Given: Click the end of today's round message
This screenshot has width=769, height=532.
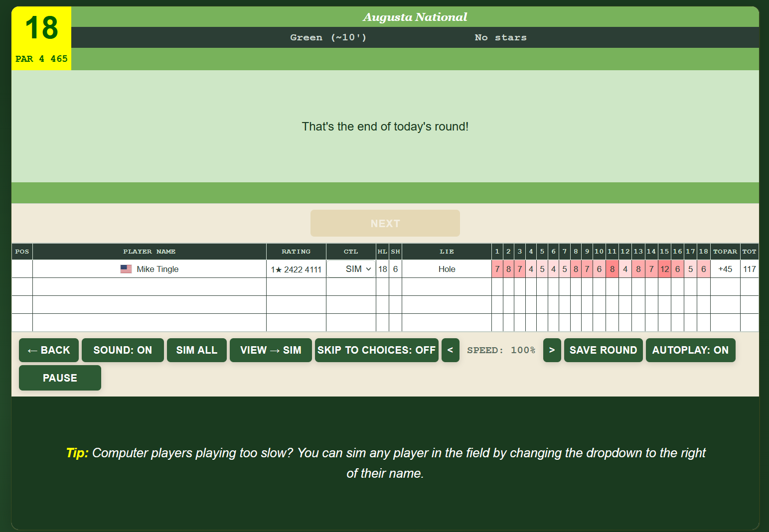Looking at the screenshot, I should pos(385,127).
